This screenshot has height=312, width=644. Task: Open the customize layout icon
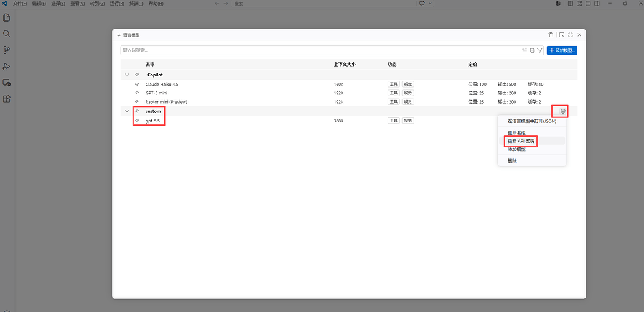point(579,3)
